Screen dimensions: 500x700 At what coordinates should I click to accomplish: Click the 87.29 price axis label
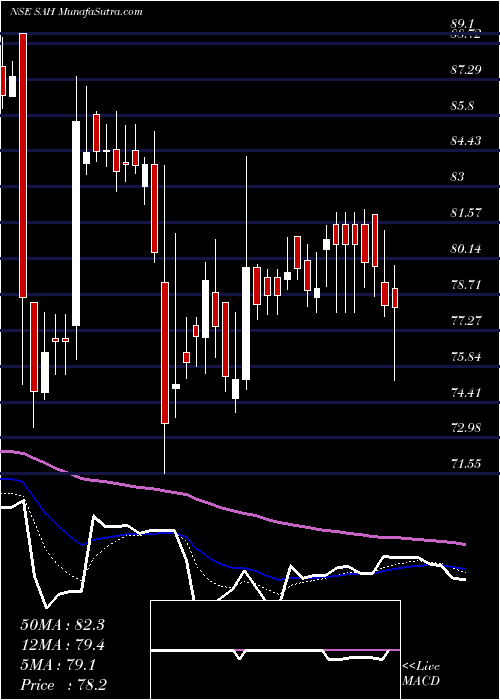pos(466,69)
